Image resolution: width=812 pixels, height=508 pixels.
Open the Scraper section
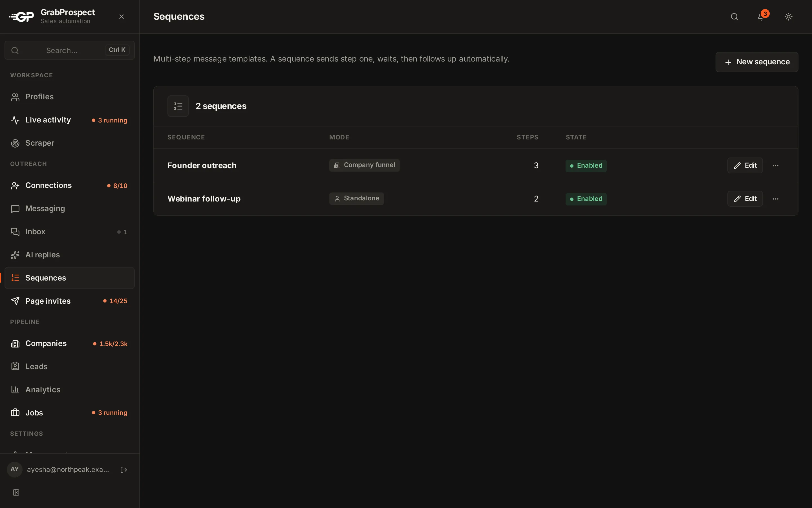point(69,143)
